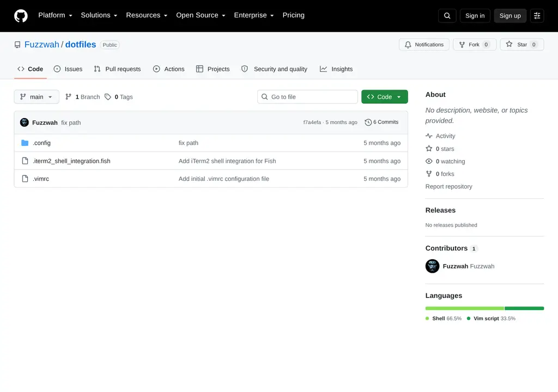Image resolution: width=558 pixels, height=392 pixels.
Task: Expand the Solutions menu
Action: pos(99,15)
